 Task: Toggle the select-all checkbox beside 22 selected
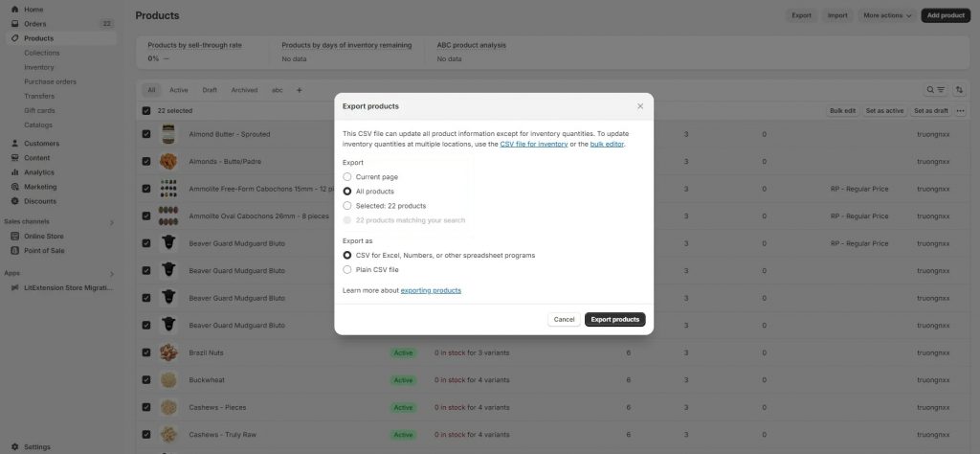(146, 111)
